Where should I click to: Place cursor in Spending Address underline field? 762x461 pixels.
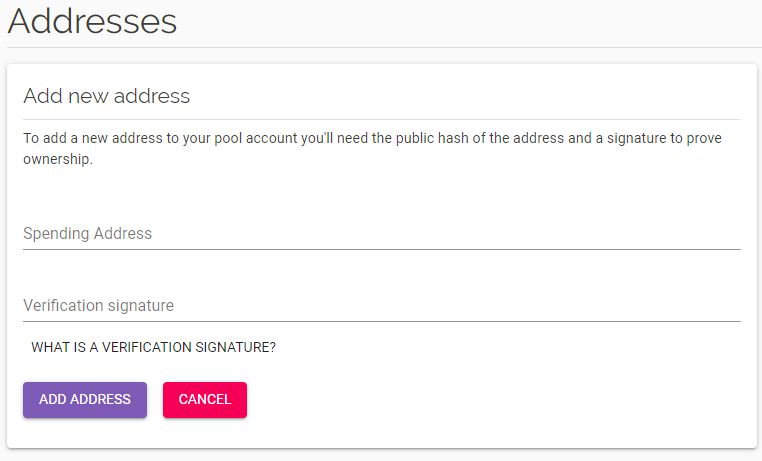[x=381, y=234]
